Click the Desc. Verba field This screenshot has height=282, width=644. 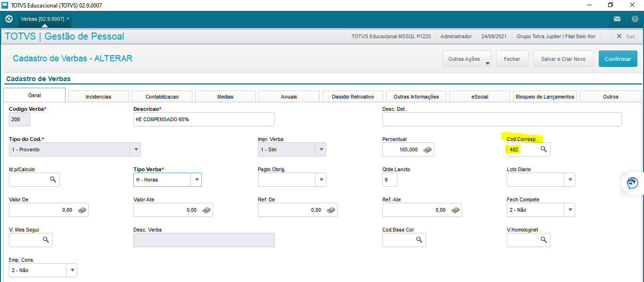point(204,240)
